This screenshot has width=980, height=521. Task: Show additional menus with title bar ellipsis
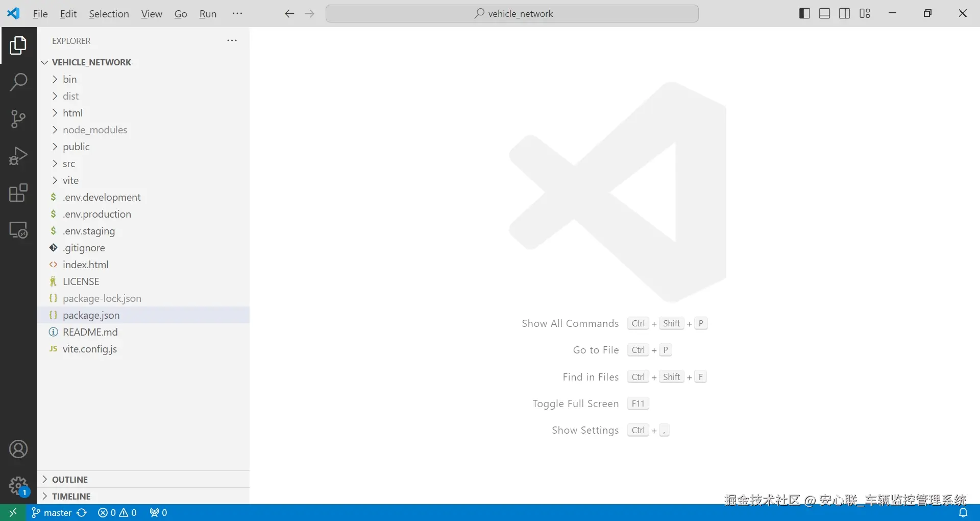237,14
